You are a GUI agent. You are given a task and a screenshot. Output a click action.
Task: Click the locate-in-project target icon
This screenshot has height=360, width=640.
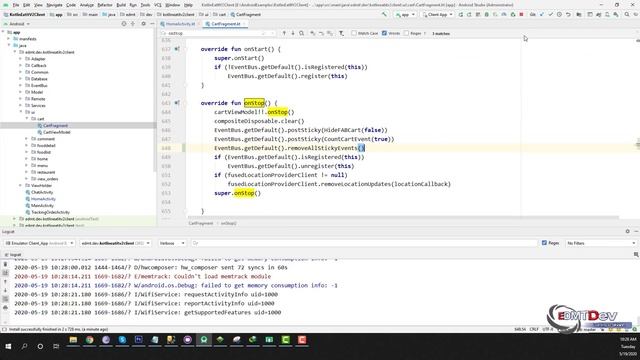[x=124, y=24]
